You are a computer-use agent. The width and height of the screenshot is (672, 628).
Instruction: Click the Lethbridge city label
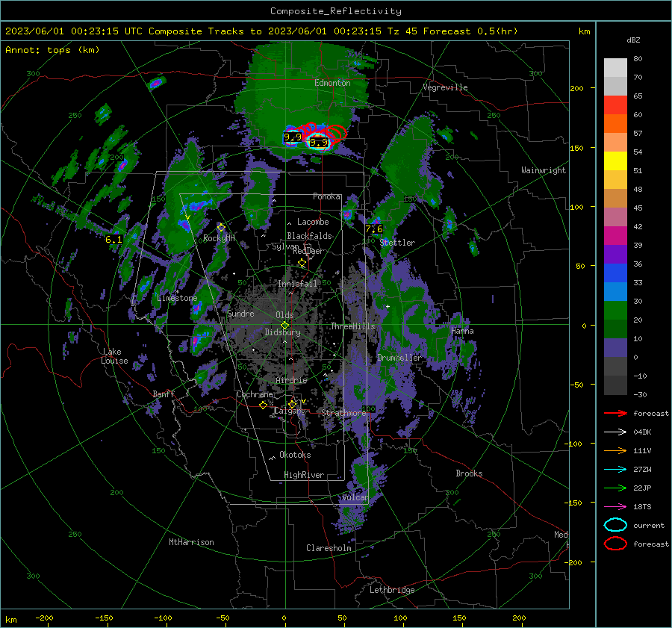pos(392,590)
